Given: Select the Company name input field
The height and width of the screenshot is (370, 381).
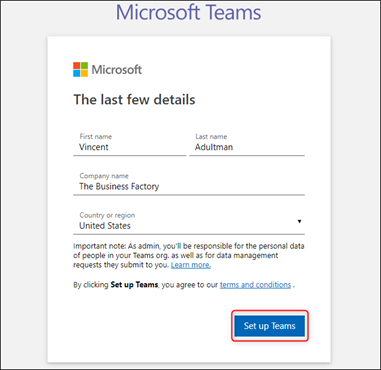Looking at the screenshot, I should [x=189, y=183].
